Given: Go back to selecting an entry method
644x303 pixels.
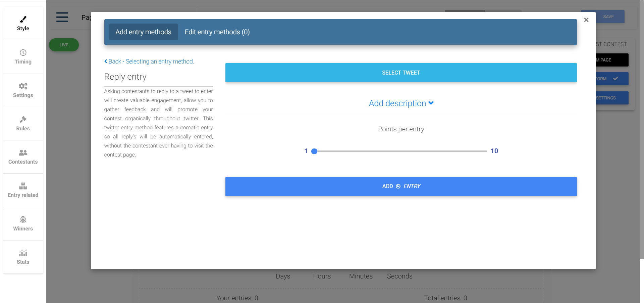Looking at the screenshot, I should pos(149,61).
